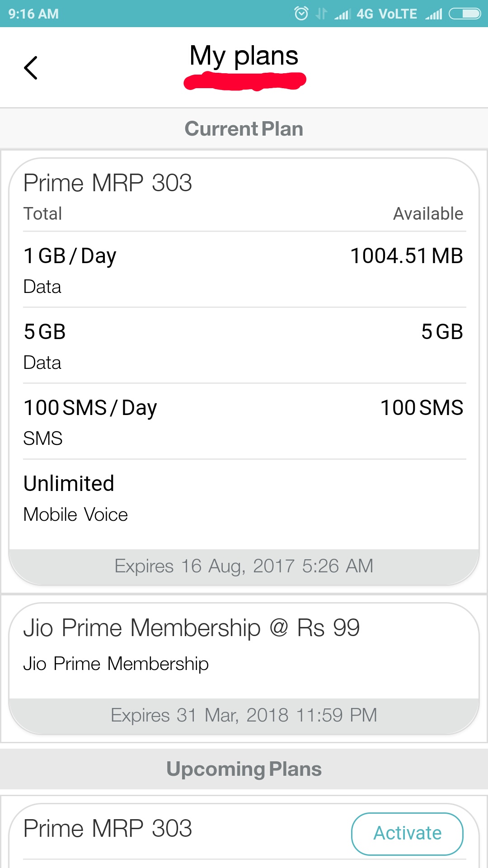Tap the Expires 31 Mar, 2018 footer
488x868 pixels.
(x=244, y=715)
